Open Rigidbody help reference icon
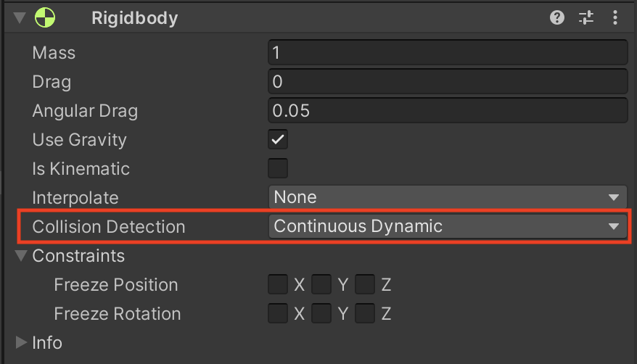This screenshot has height=364, width=637. [557, 18]
